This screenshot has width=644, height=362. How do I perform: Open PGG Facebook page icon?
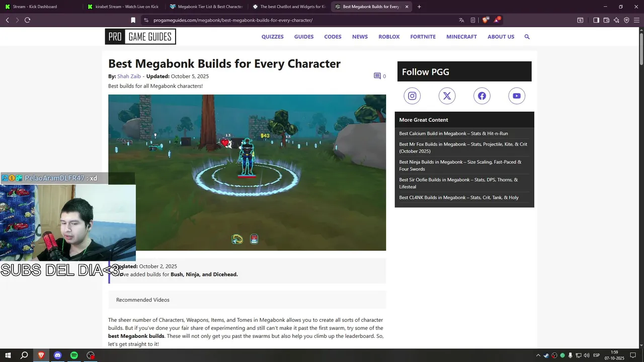(x=482, y=96)
